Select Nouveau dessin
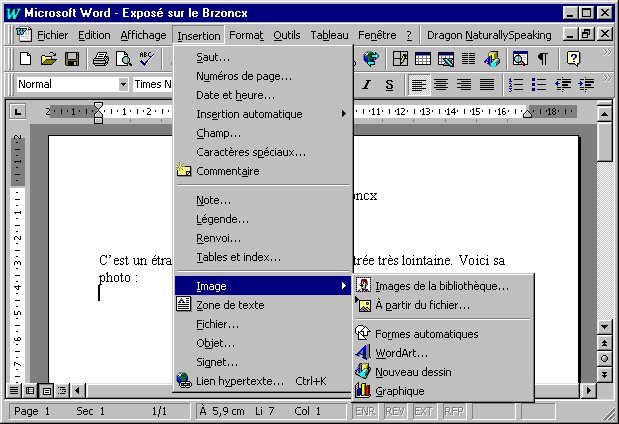Image resolution: width=619 pixels, height=424 pixels. pyautogui.click(x=443, y=372)
